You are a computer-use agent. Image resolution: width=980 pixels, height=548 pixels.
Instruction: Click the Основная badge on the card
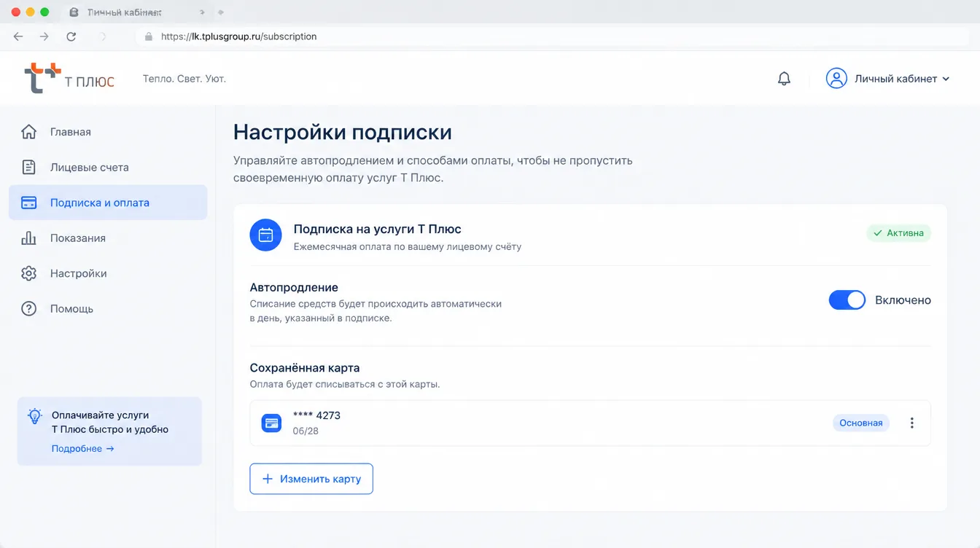pyautogui.click(x=861, y=423)
